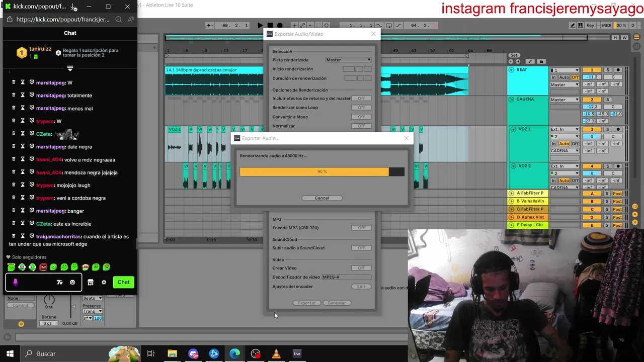
Task: Click the back to arrangement left arrow under Set
Action: (x=511, y=61)
